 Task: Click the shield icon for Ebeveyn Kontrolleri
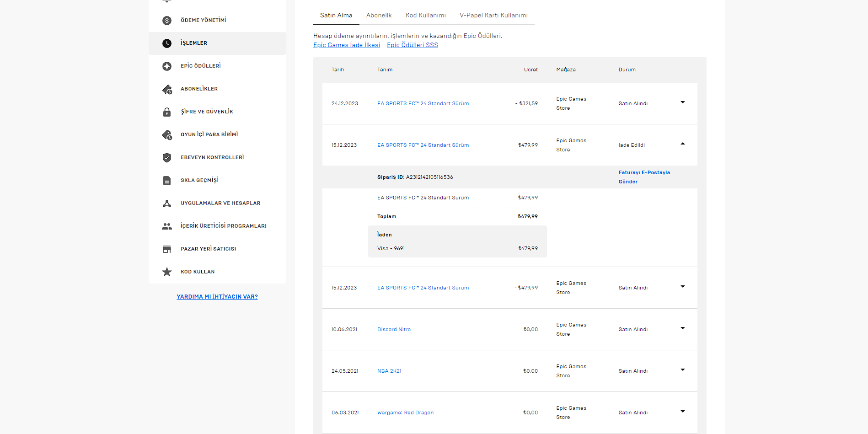(x=167, y=158)
